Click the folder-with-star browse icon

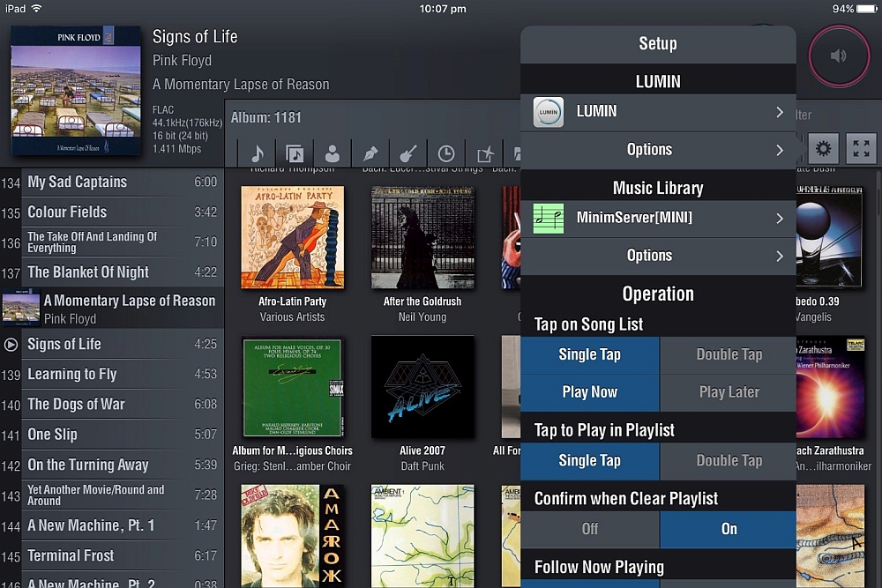(x=484, y=153)
